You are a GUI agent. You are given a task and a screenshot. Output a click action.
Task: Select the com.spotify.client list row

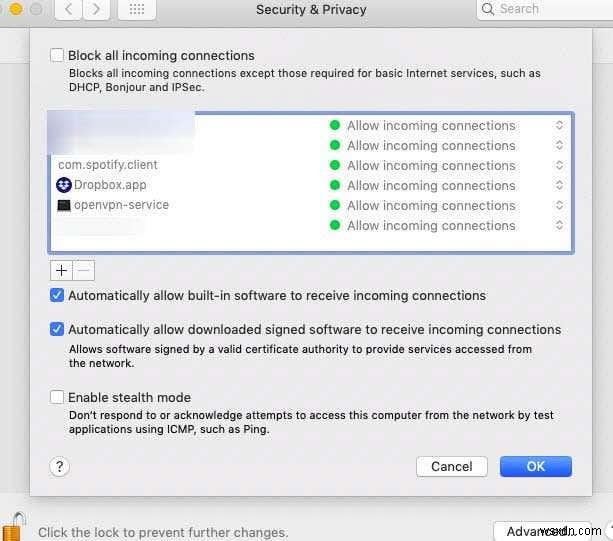pos(108,165)
